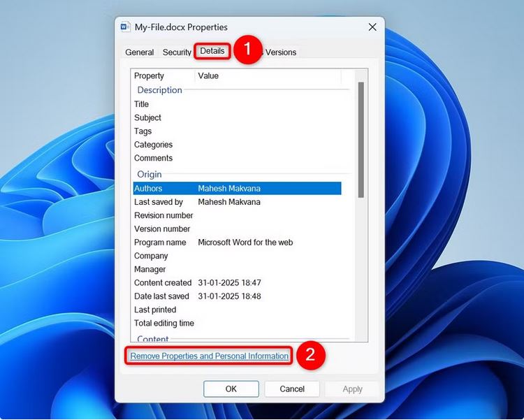
Task: Select the Last saved by row
Action: tap(237, 202)
